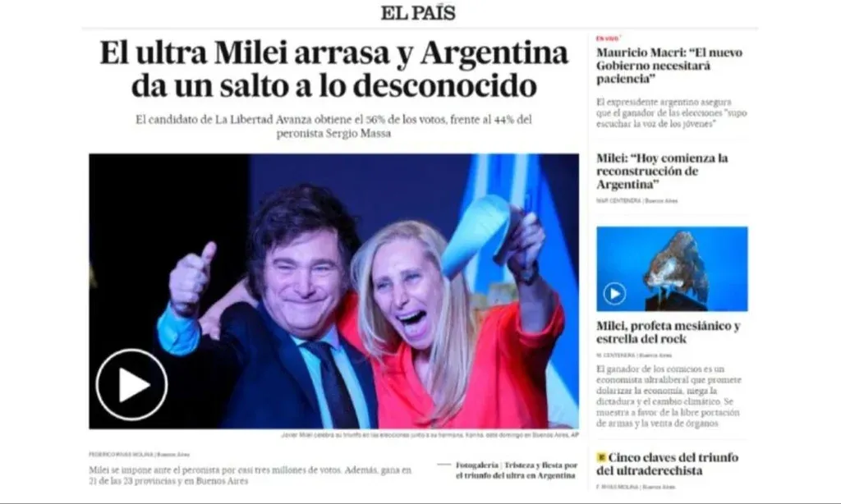Open Fotogalería Tristeza y fiesta link
The image size is (841, 504).
click(517, 470)
